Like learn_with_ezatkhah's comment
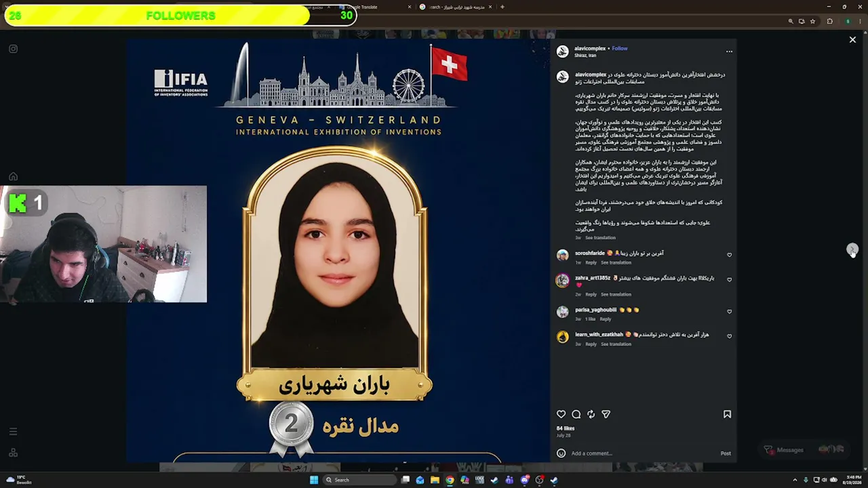The image size is (868, 488). click(x=730, y=336)
